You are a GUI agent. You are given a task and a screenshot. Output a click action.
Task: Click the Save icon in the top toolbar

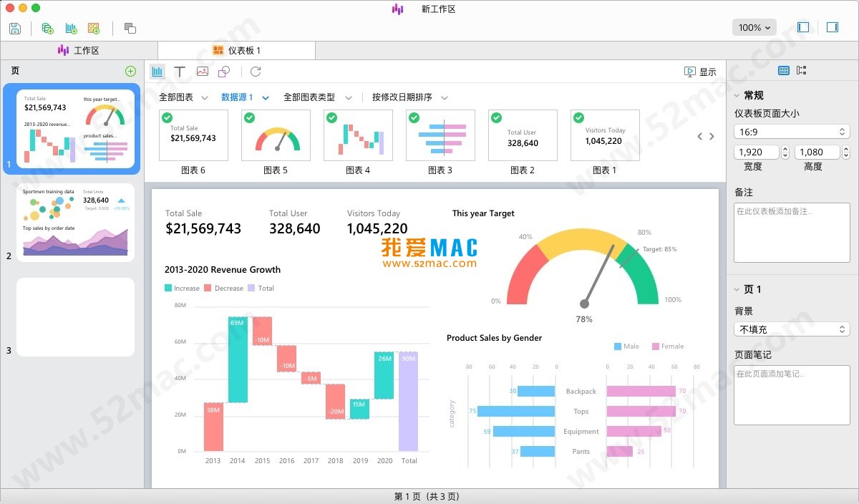coord(15,28)
